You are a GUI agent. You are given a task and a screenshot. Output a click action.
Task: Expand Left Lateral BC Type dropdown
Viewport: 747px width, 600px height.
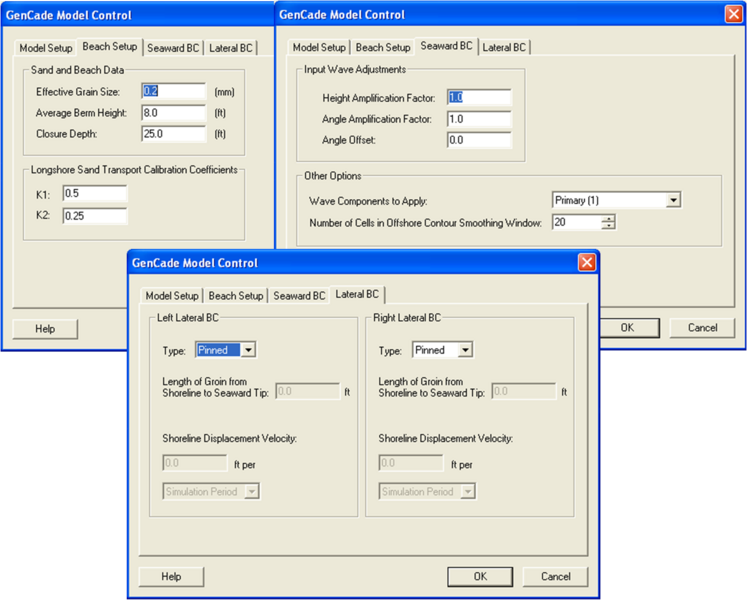point(248,350)
